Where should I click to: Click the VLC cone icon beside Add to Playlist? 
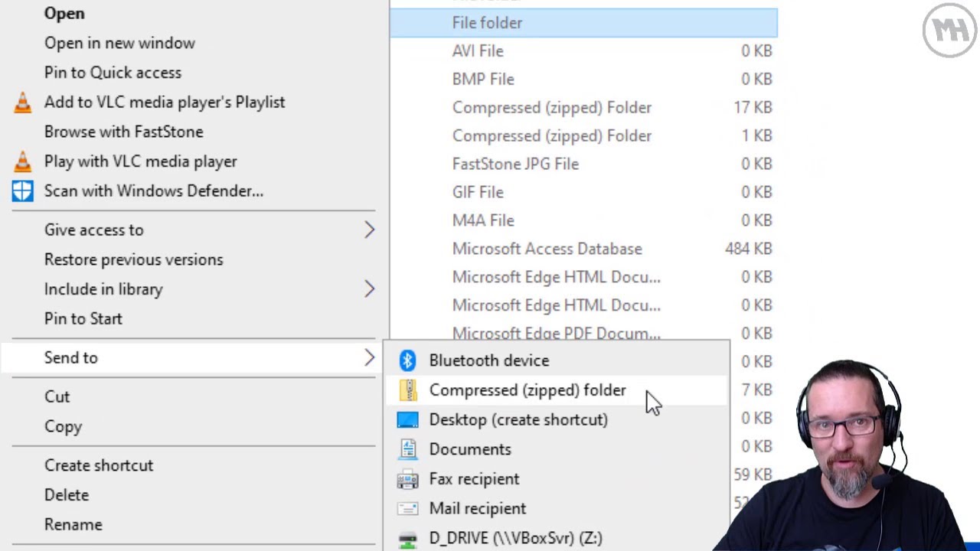(x=23, y=103)
